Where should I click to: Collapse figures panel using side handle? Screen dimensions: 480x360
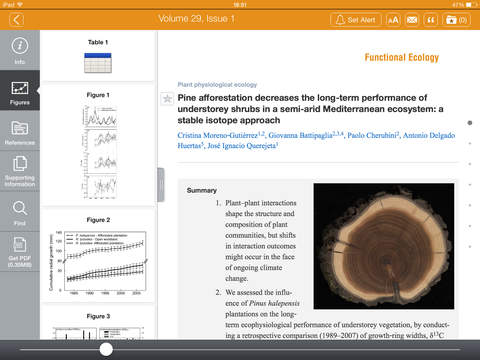(x=161, y=185)
